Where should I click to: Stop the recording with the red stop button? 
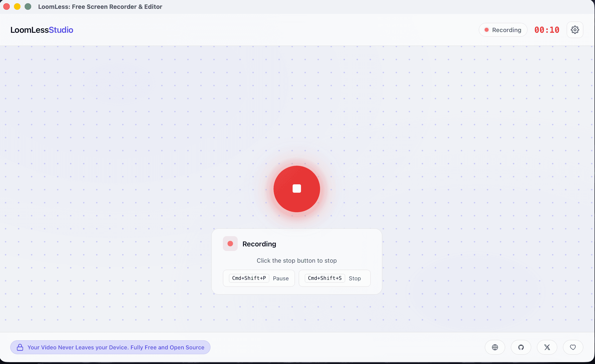pos(297,189)
